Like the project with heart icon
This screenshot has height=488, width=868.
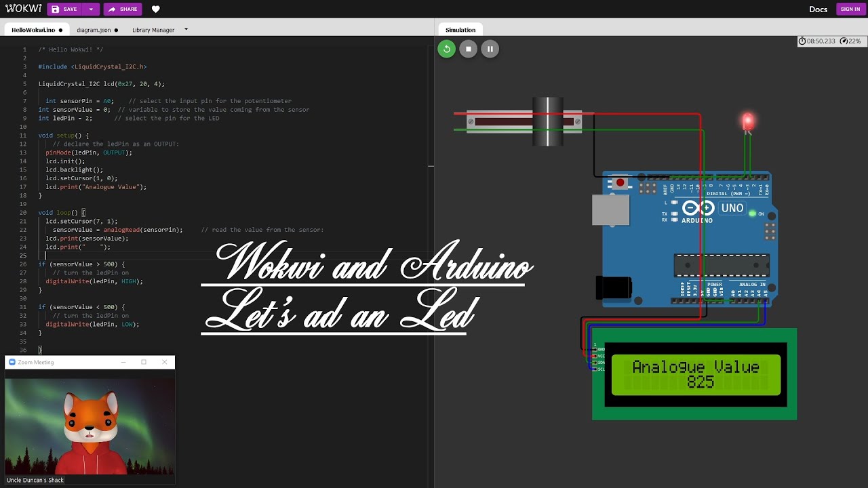(156, 9)
